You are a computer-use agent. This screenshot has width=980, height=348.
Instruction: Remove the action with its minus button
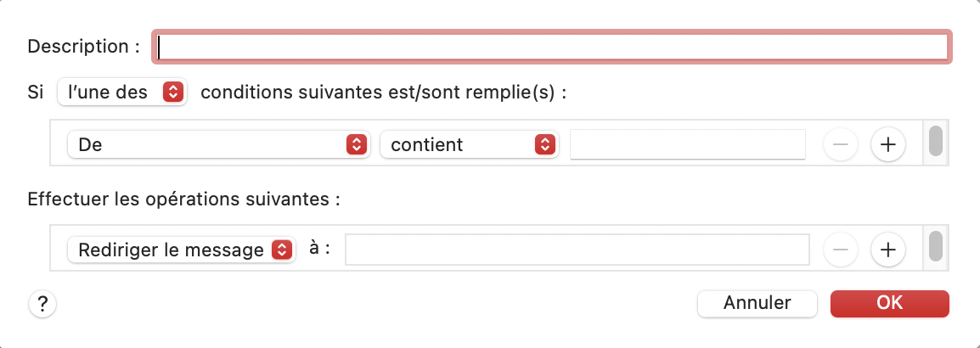tap(841, 250)
